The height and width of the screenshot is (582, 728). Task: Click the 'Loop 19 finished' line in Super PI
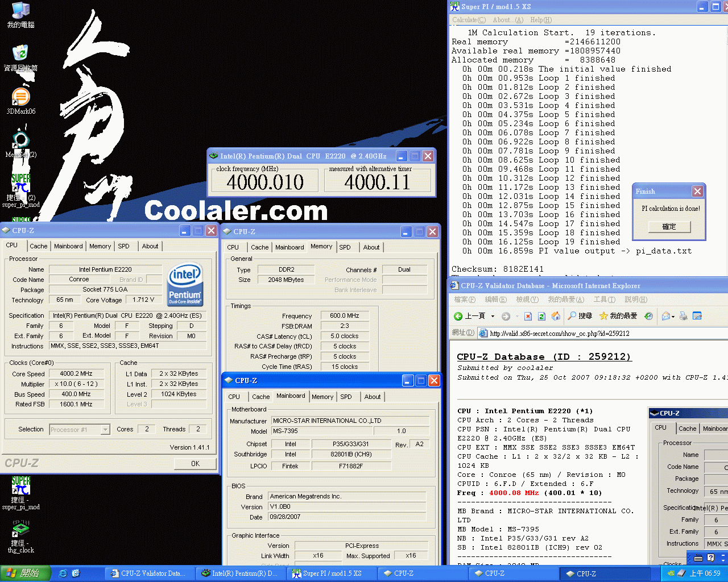(x=539, y=242)
